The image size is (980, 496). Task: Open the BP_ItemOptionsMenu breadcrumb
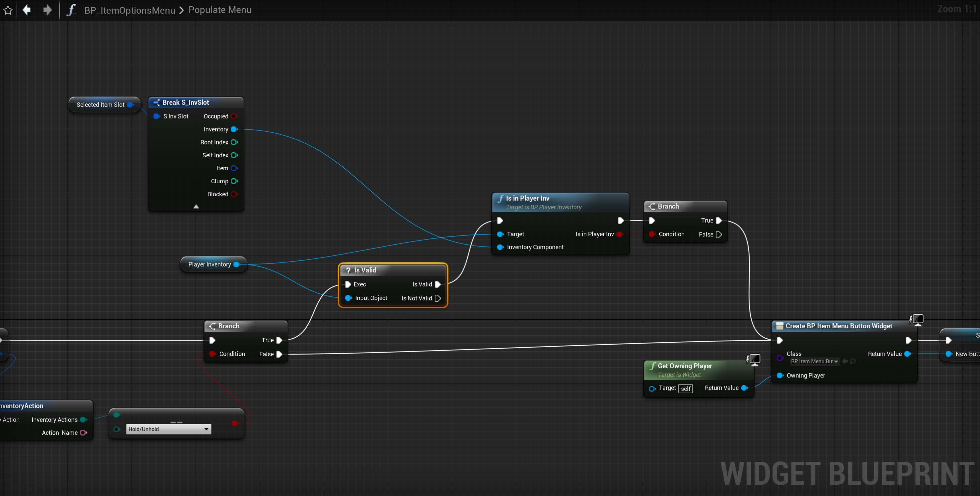pyautogui.click(x=129, y=10)
